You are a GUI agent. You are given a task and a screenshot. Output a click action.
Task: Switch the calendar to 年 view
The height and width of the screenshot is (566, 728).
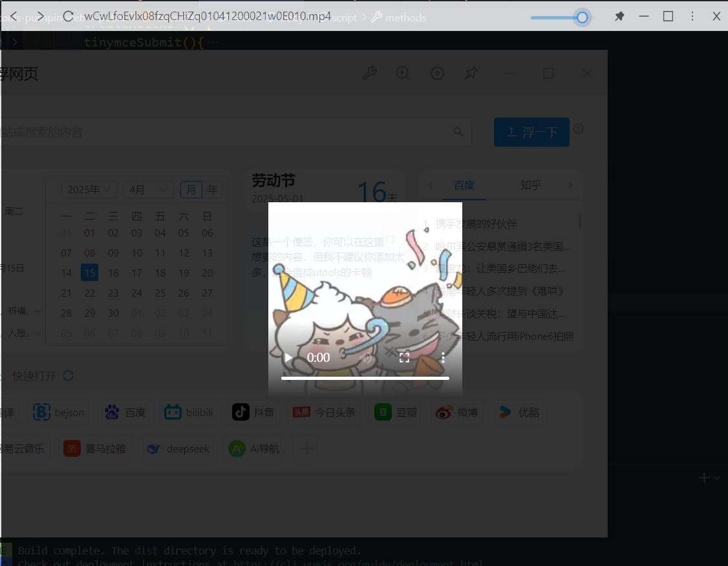(213, 190)
